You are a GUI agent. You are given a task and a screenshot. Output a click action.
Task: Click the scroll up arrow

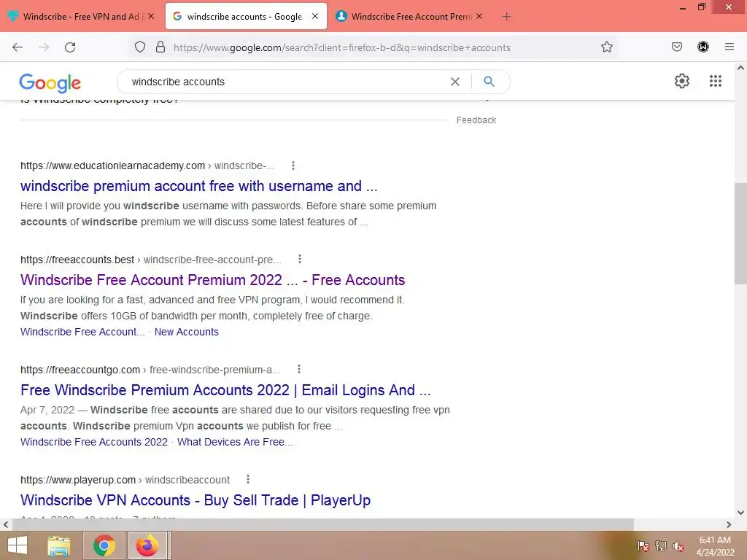pos(740,68)
